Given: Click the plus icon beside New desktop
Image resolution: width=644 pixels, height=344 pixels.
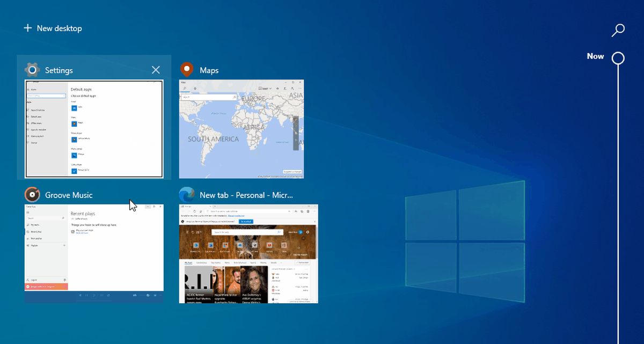Looking at the screenshot, I should click(x=28, y=28).
